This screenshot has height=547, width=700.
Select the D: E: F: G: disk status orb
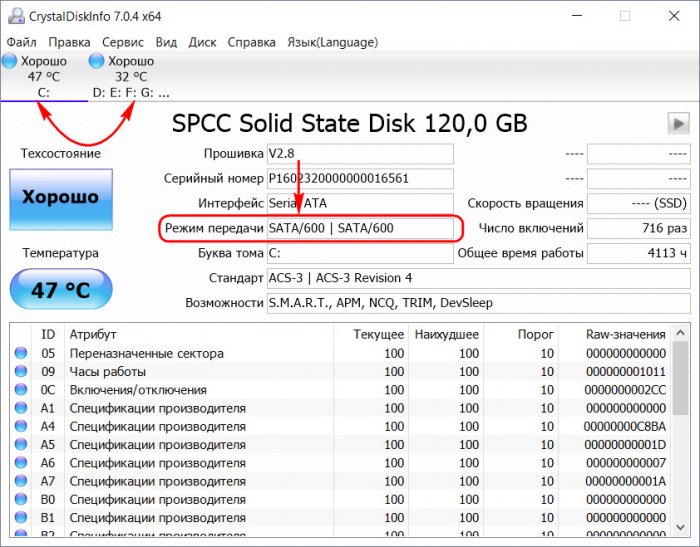[96, 61]
